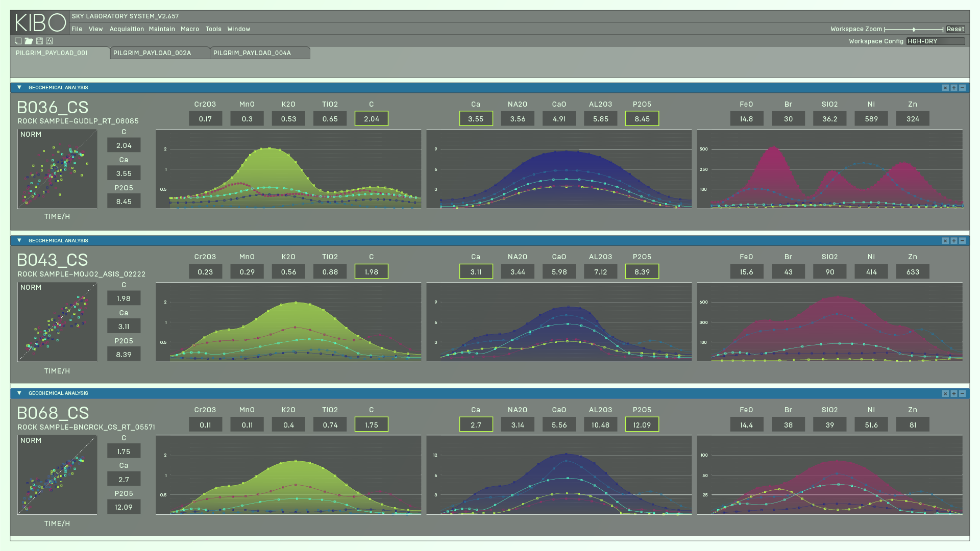Screen dimensions: 980x551
Task: Select Cr2O3 value 0.17 in B036_CS
Action: click(x=205, y=119)
